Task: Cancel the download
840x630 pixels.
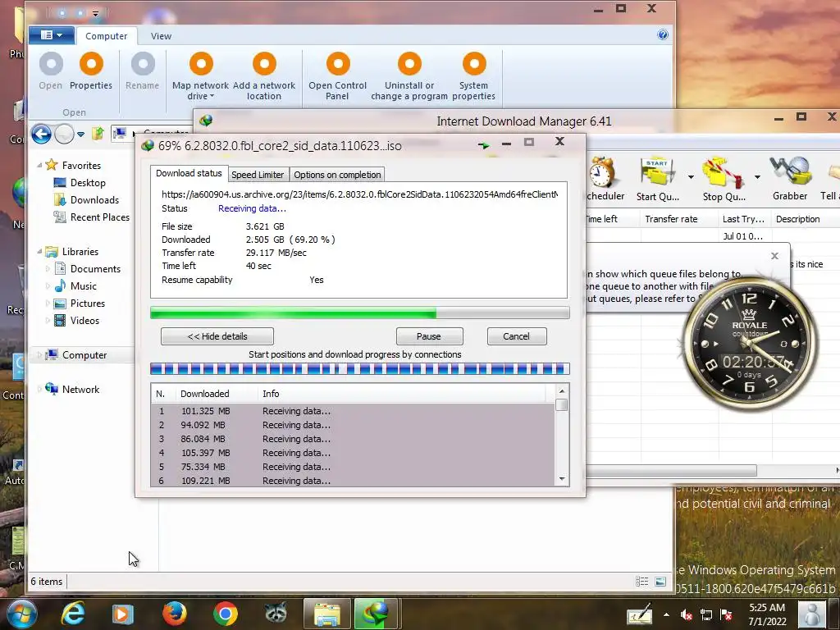Action: (x=517, y=336)
